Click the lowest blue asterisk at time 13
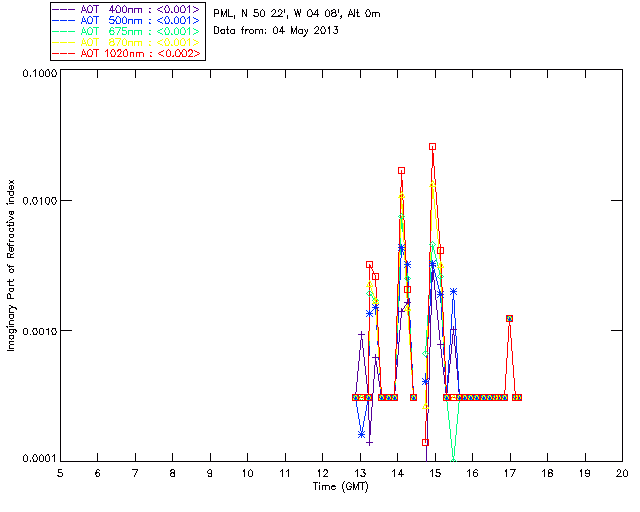Viewport: 640px width, 512px height. click(361, 435)
